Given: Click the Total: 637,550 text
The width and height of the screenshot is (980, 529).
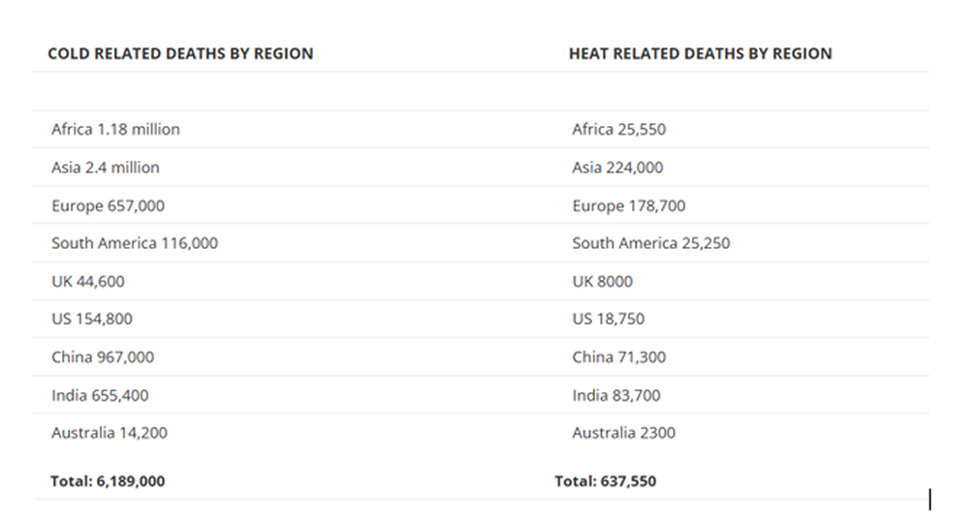Looking at the screenshot, I should [x=605, y=481].
